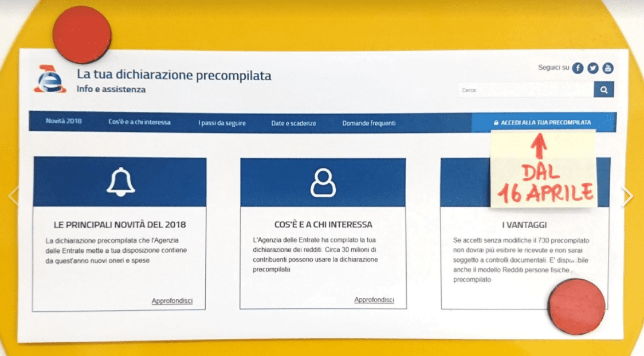The image size is (644, 356).
Task: Open the Facebook social media icon
Action: [578, 68]
